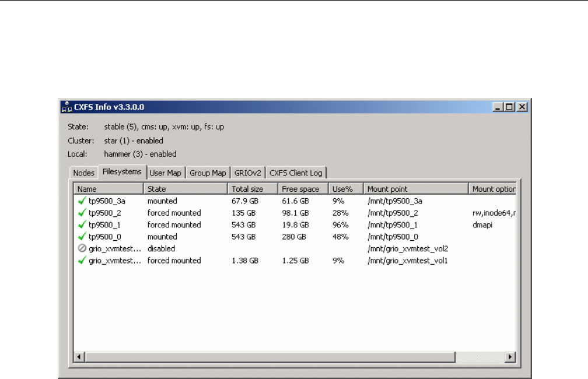This screenshot has height=379, width=588.
Task: Sort by the Free space column header
Action: (x=303, y=189)
